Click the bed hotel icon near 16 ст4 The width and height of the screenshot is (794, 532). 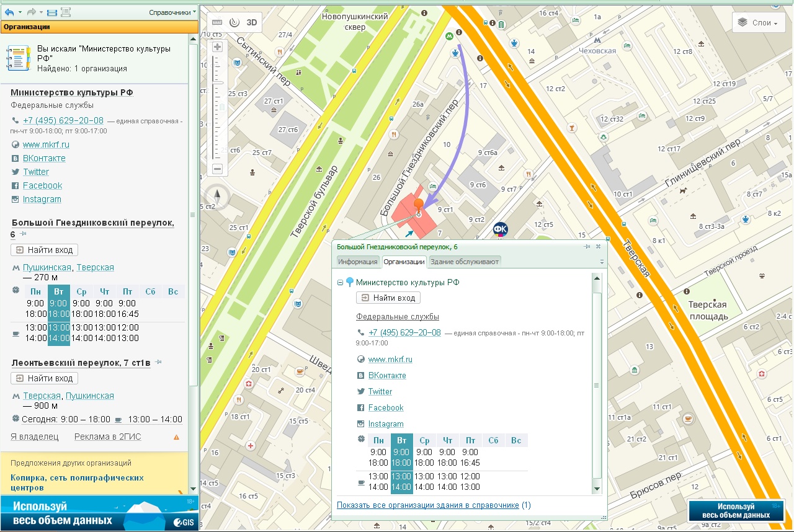[x=576, y=20]
